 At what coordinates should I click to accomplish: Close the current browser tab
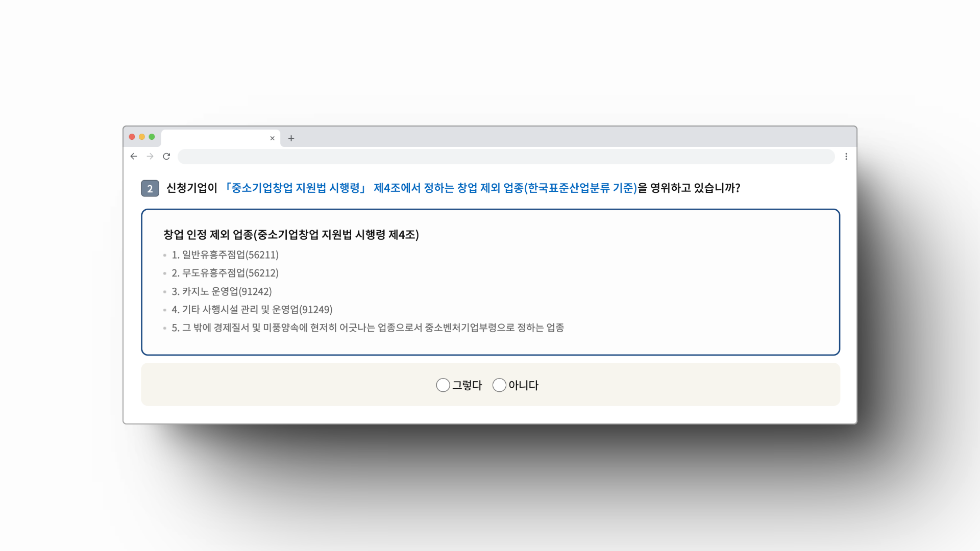point(272,138)
